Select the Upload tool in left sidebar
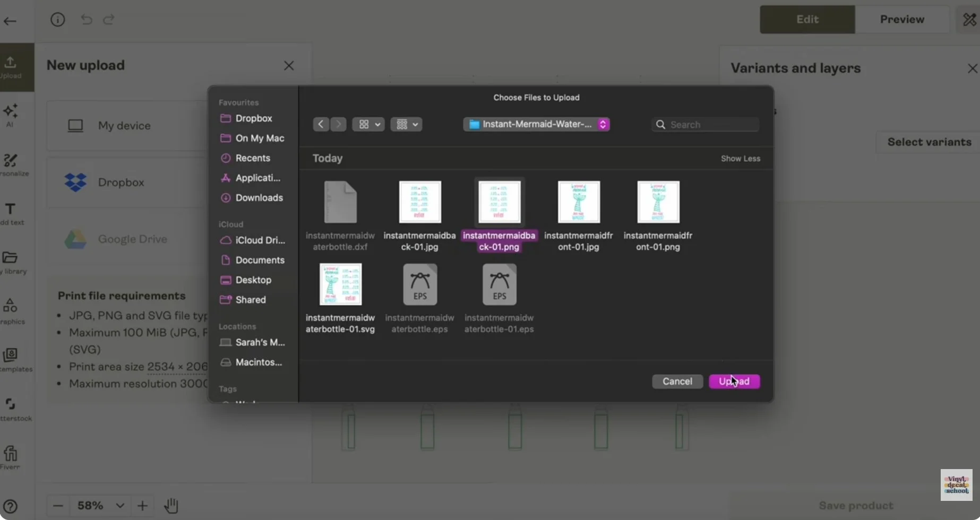This screenshot has height=520, width=980. coord(11,67)
